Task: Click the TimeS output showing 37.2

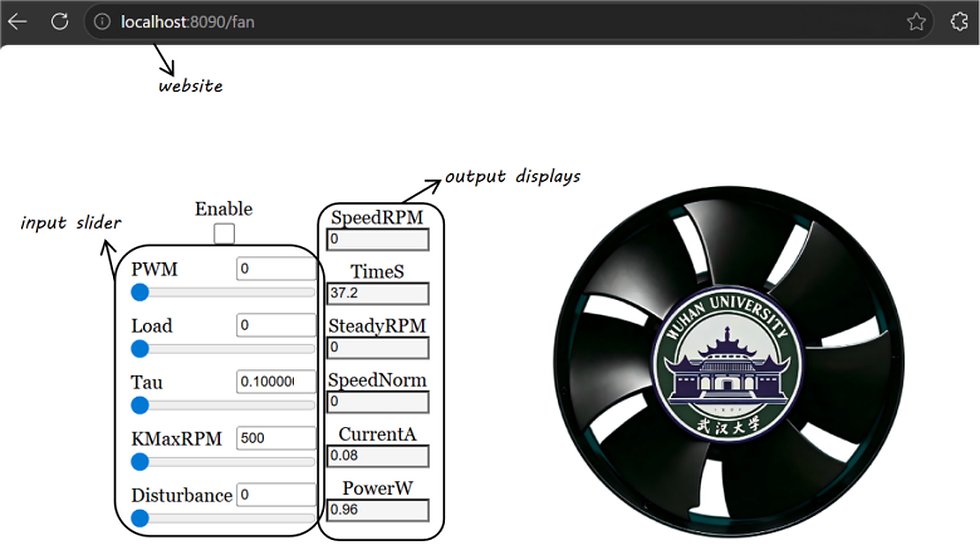Action: point(378,293)
